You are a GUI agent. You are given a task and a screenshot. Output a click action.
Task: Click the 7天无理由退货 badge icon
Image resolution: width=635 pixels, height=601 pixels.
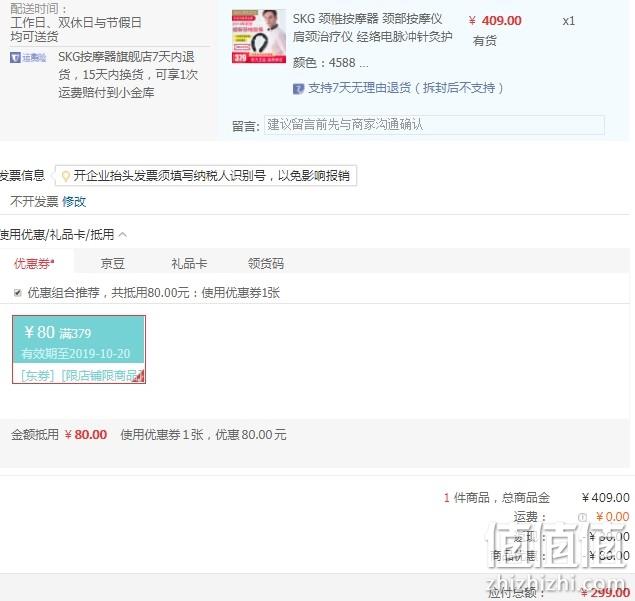coord(298,89)
